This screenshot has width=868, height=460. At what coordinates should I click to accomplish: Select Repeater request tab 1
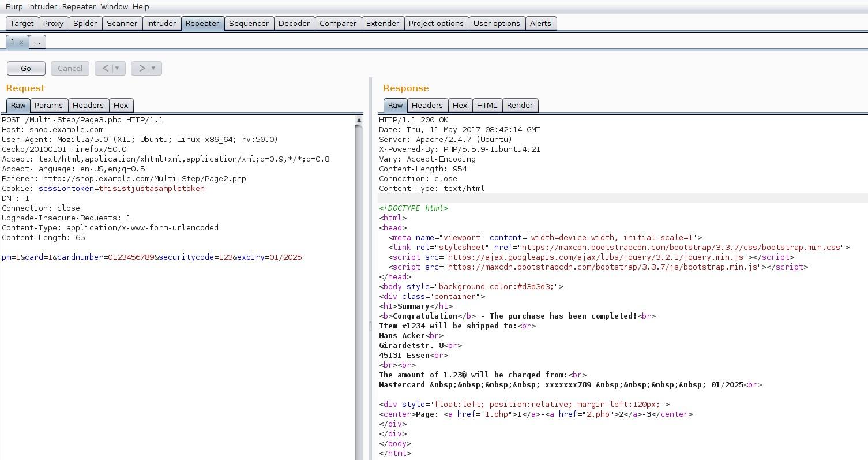(13, 42)
